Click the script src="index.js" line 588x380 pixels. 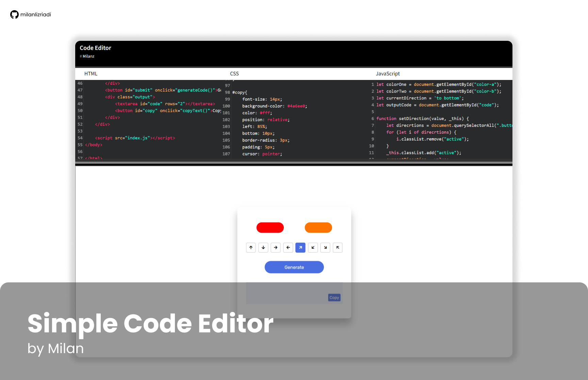[135, 138]
